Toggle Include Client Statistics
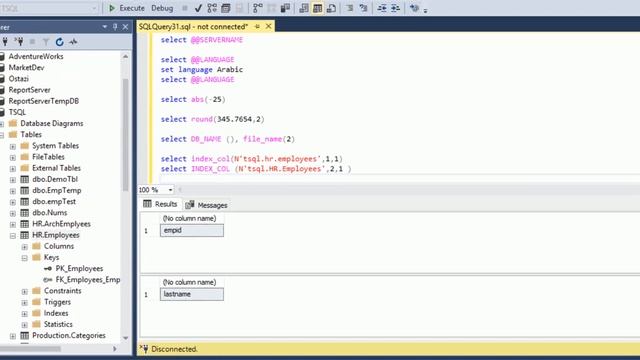The width and height of the screenshot is (640, 360). point(285,8)
